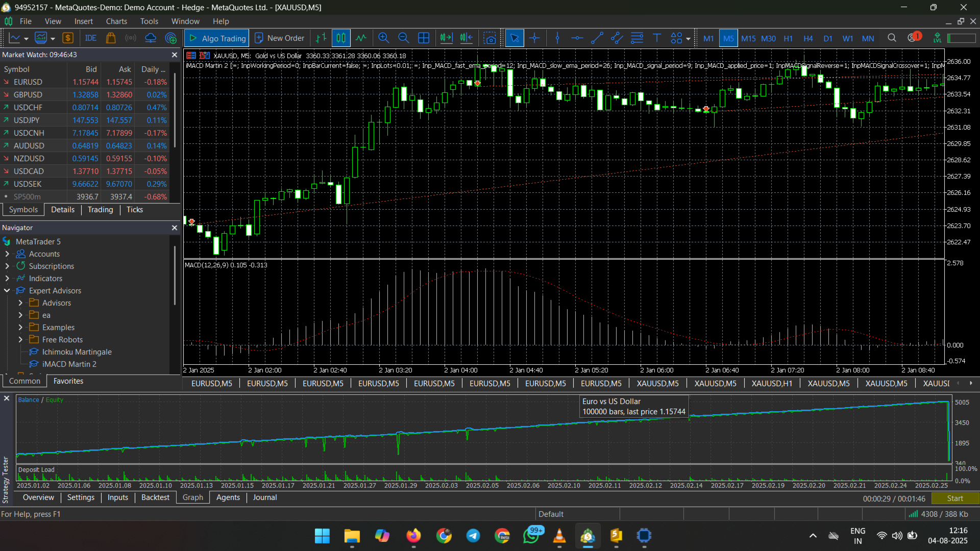The width and height of the screenshot is (980, 551).
Task: Click the connection traffic bar indicator in toolbar
Action: (x=962, y=38)
